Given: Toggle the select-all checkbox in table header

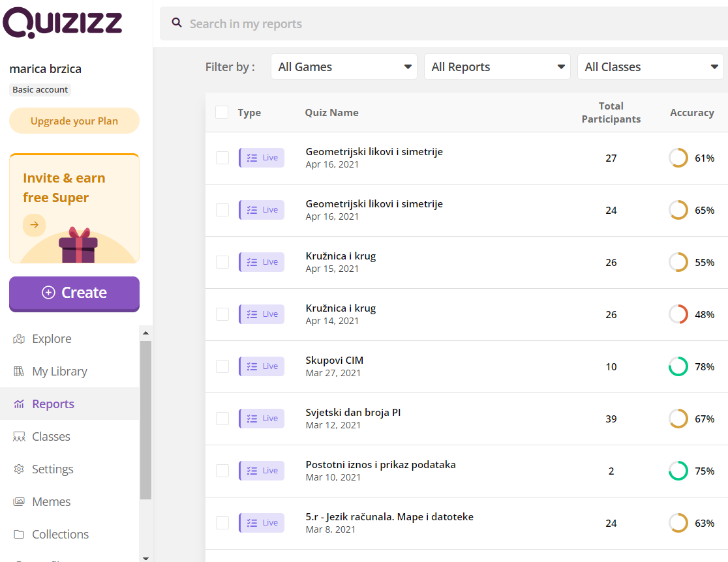Looking at the screenshot, I should click(x=222, y=112).
